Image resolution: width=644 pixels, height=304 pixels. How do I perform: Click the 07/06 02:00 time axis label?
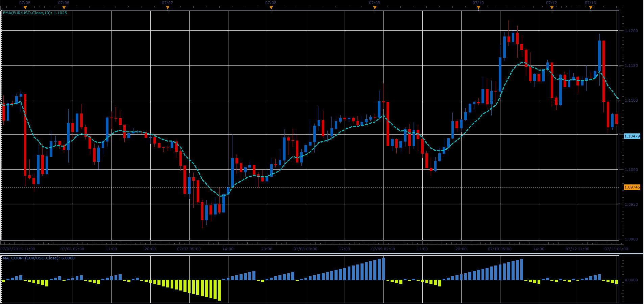tap(72, 249)
